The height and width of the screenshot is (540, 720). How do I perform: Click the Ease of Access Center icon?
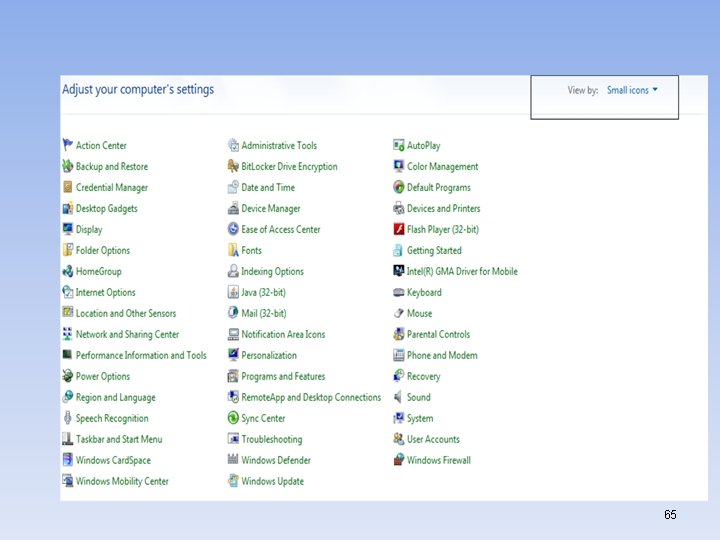[233, 229]
